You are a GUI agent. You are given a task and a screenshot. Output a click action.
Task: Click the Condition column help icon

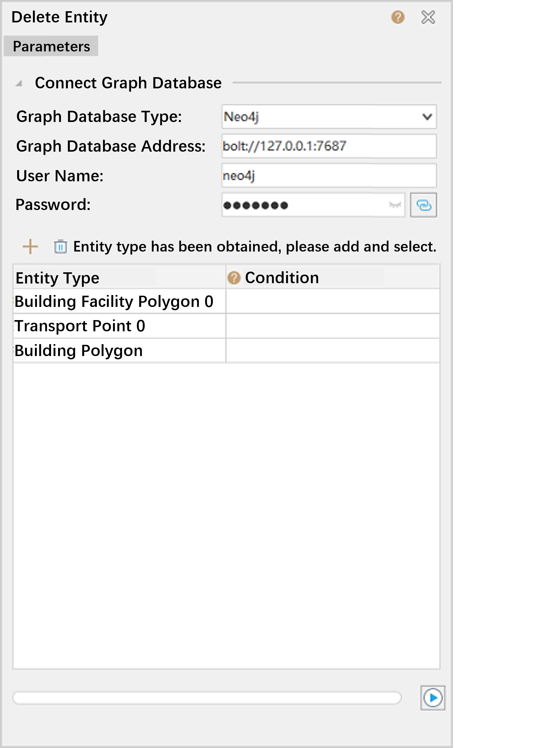tap(234, 278)
